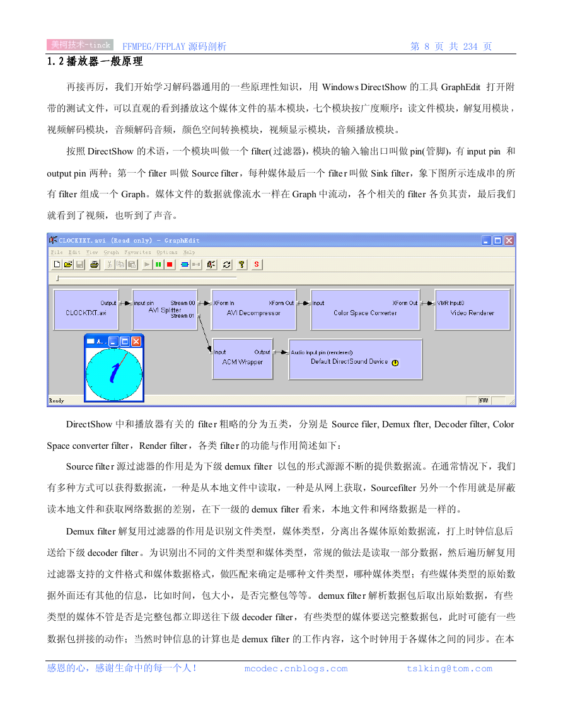Open the Graph menu
The width and height of the screenshot is (563, 728).
(x=111, y=252)
